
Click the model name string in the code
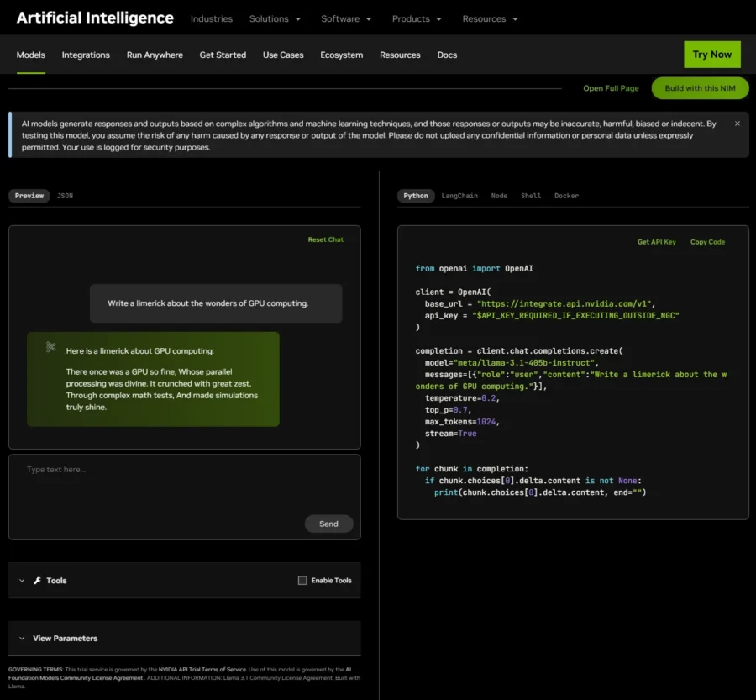[523, 363]
